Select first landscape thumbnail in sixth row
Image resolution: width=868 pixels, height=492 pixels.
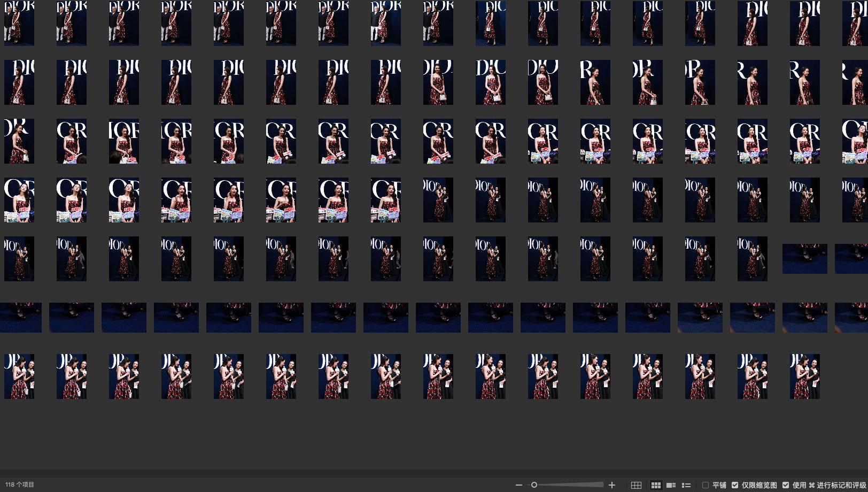tap(20, 317)
